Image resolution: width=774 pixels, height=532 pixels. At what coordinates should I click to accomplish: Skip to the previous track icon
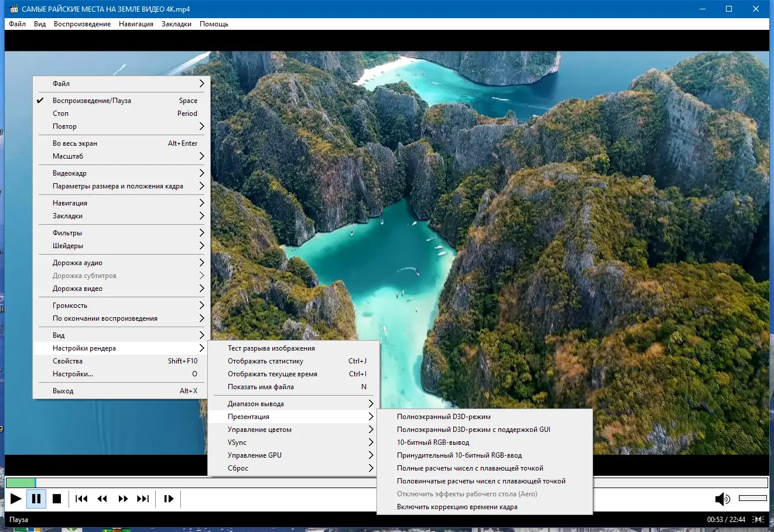click(81, 499)
